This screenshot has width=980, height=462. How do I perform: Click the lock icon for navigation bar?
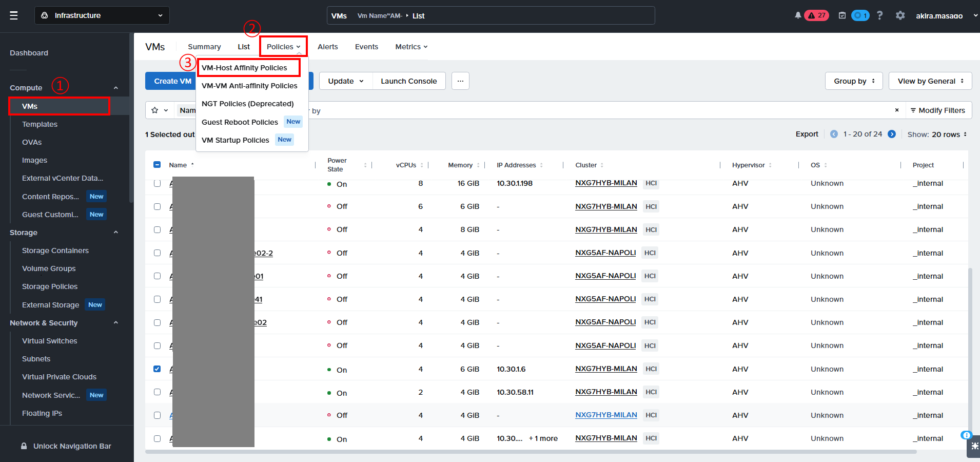[x=24, y=446]
